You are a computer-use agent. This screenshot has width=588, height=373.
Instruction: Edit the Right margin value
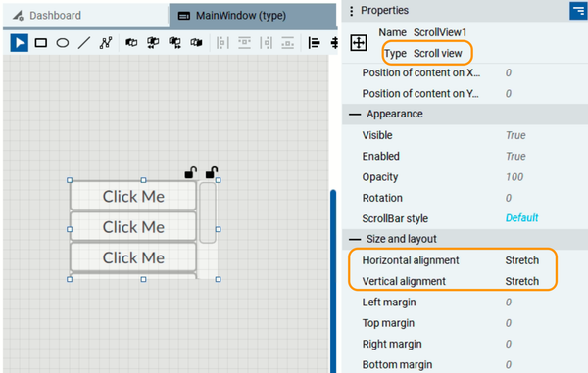[x=508, y=344]
